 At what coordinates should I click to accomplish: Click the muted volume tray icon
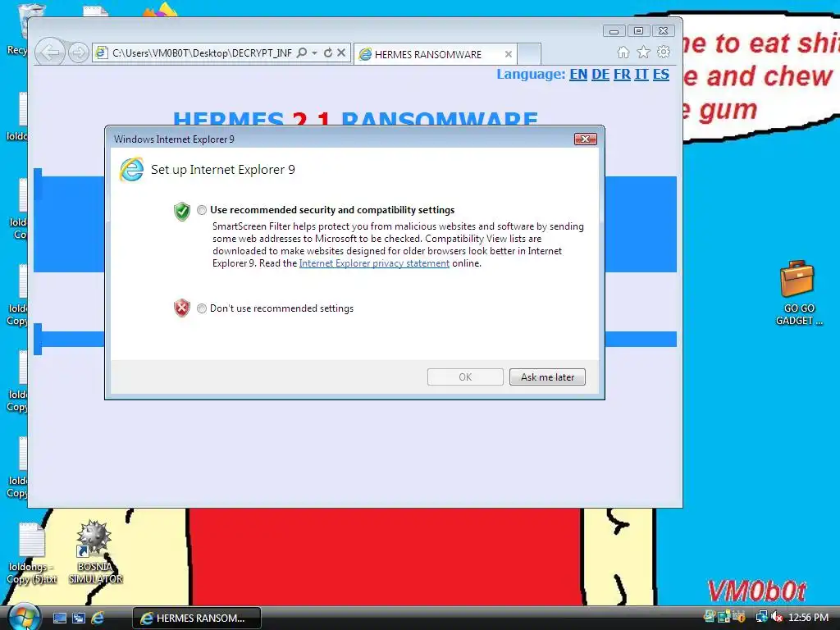(x=776, y=617)
